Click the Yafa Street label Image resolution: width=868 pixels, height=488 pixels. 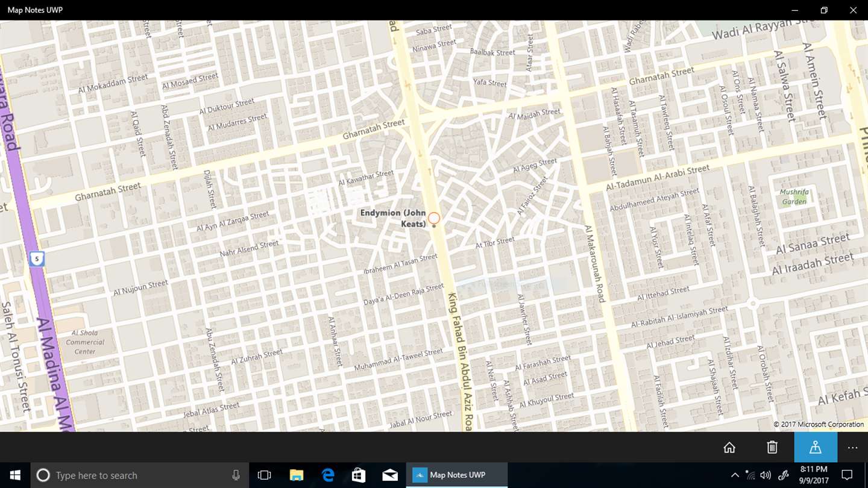[490, 82]
